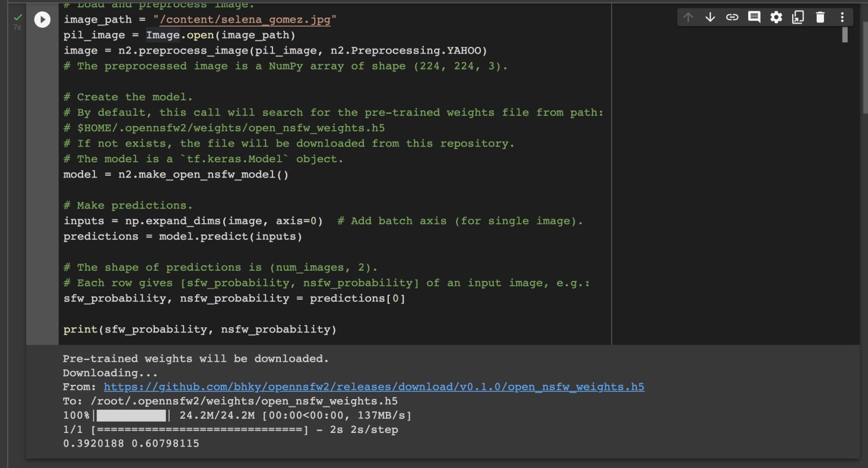The image size is (868, 468).
Task: Click the probability output values line
Action: 131,444
